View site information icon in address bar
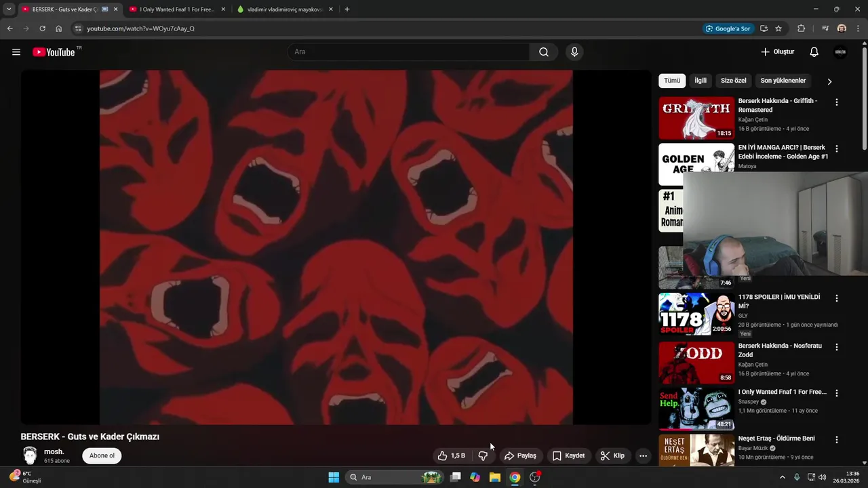Screen dimensions: 868x488 [78, 28]
